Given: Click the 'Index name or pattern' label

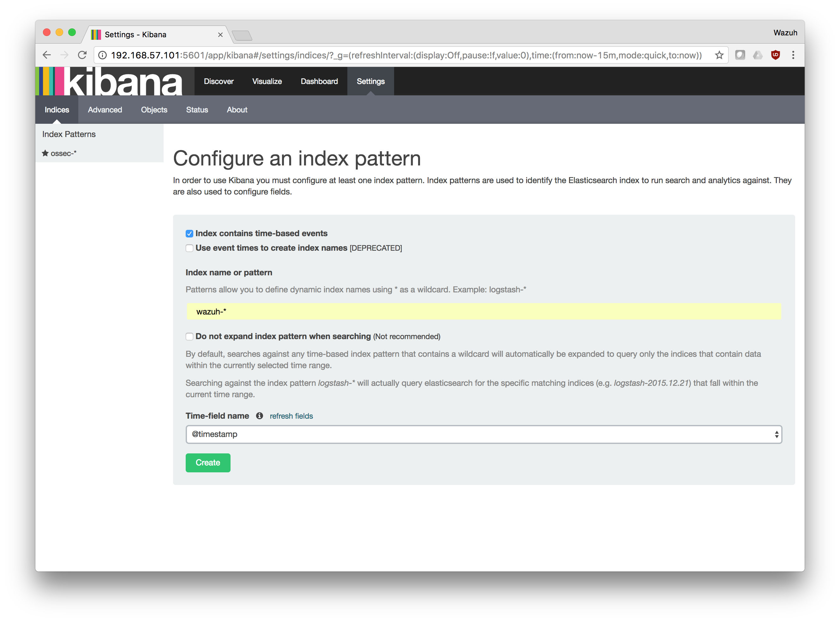Looking at the screenshot, I should pyautogui.click(x=229, y=272).
